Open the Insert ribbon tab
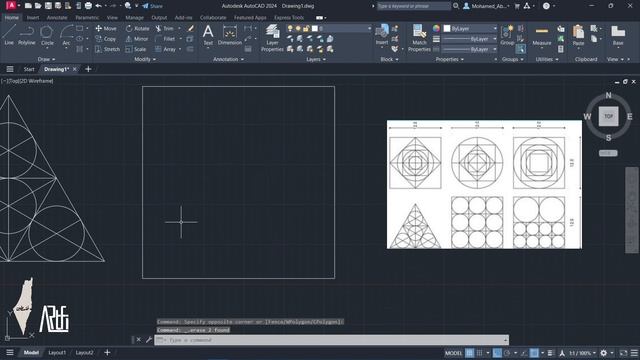The image size is (640, 360). click(x=33, y=18)
